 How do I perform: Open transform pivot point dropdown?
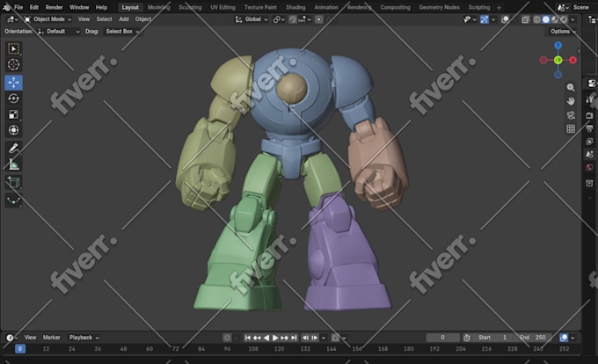279,19
